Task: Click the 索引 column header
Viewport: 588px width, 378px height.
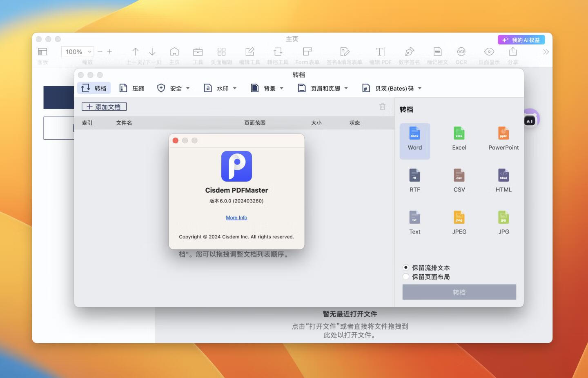Action: [x=87, y=123]
